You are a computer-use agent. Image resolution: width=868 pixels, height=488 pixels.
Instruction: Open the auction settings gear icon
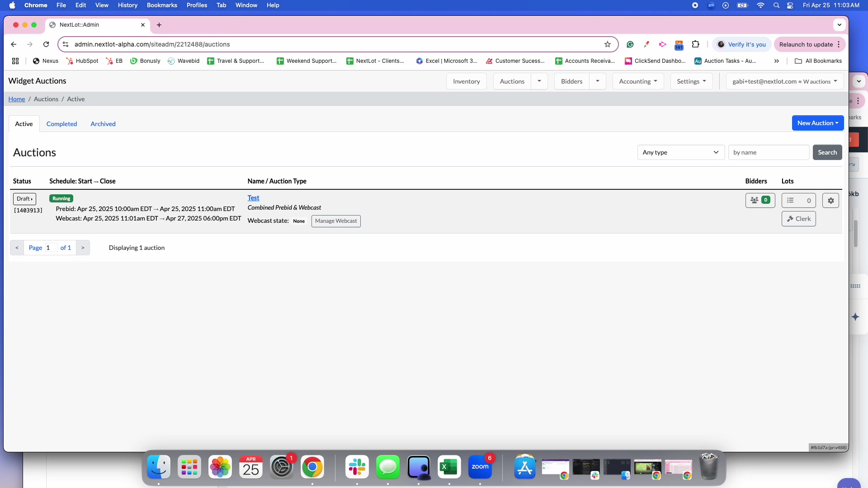[830, 200]
